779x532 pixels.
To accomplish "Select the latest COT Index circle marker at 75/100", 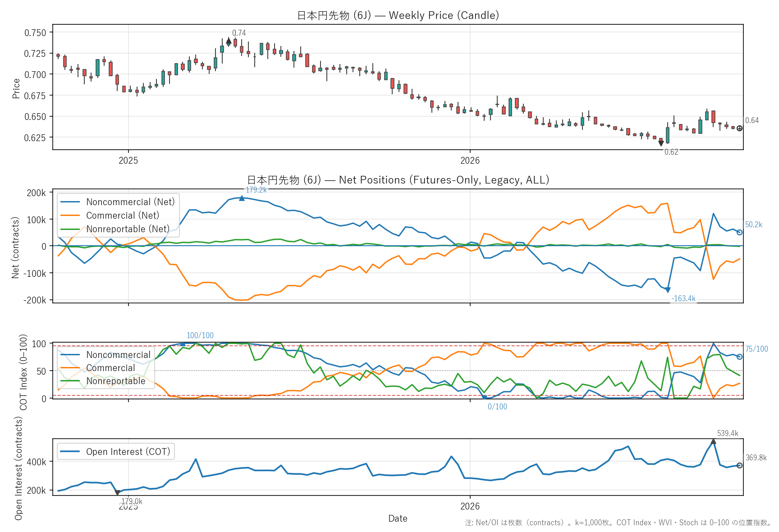I will (x=739, y=357).
